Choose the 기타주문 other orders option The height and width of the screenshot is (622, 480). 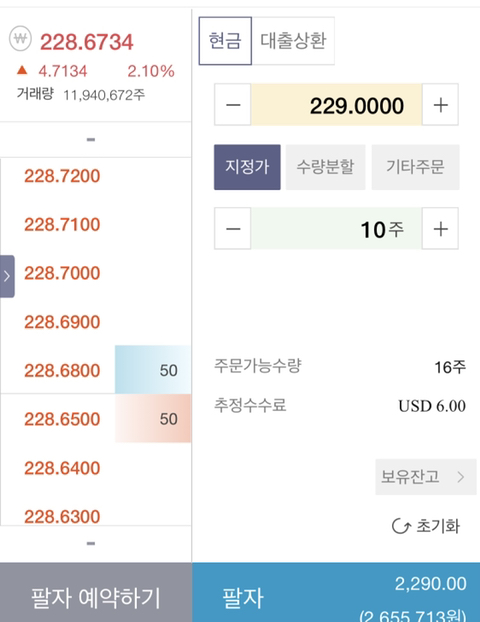[x=415, y=167]
